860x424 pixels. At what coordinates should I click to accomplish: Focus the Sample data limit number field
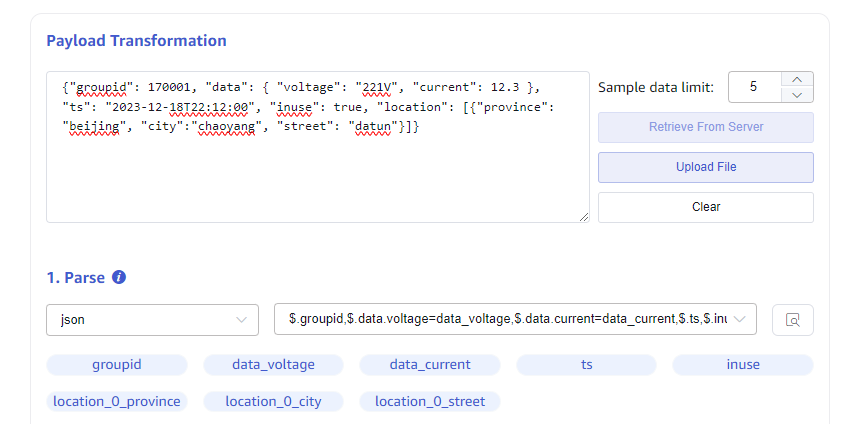754,87
